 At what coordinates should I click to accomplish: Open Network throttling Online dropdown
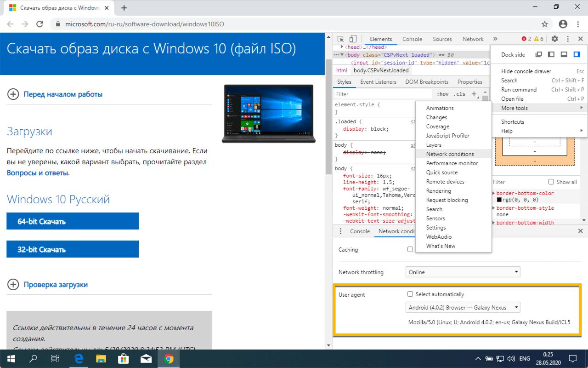(x=463, y=272)
